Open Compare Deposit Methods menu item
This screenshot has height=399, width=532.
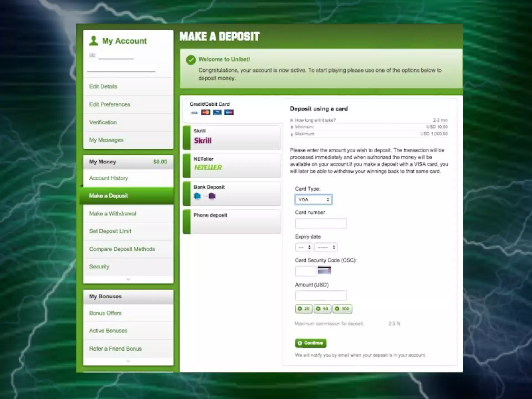(x=122, y=249)
